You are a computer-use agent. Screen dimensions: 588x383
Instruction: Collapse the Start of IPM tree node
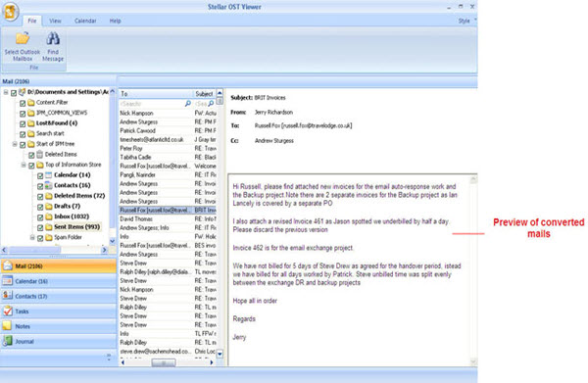point(15,144)
